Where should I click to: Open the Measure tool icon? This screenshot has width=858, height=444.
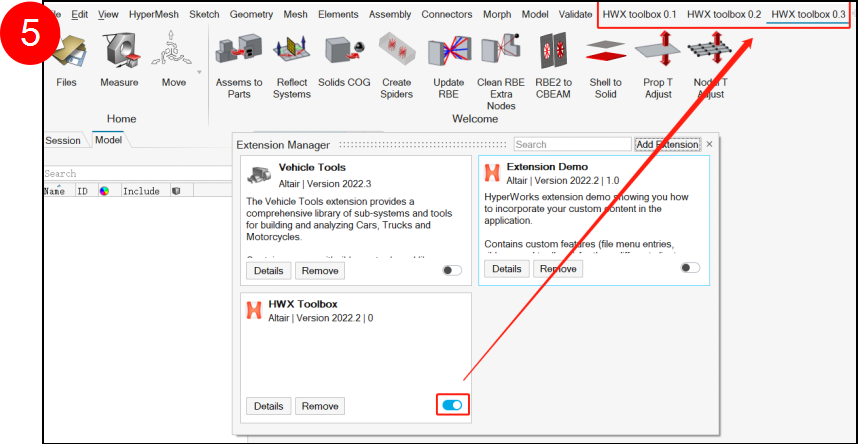click(119, 50)
